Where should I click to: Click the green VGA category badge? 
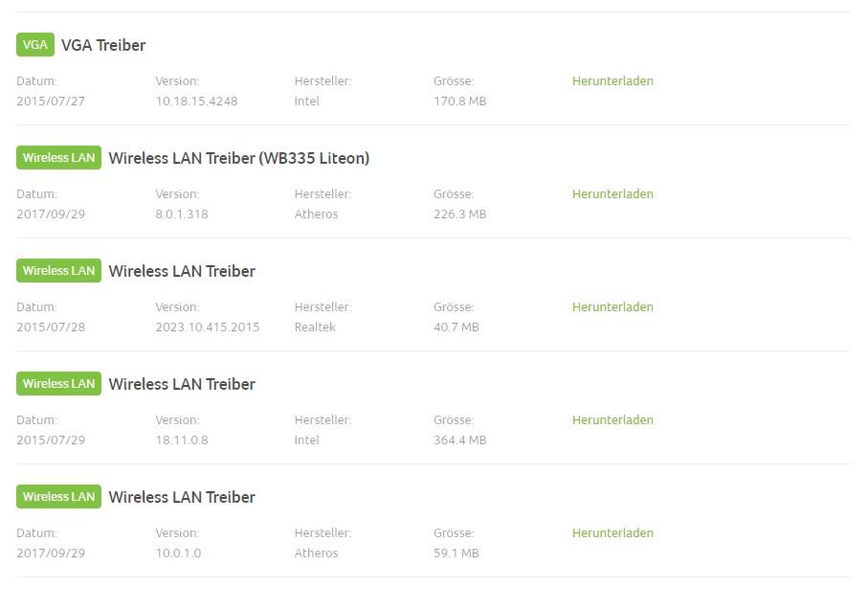[x=35, y=44]
